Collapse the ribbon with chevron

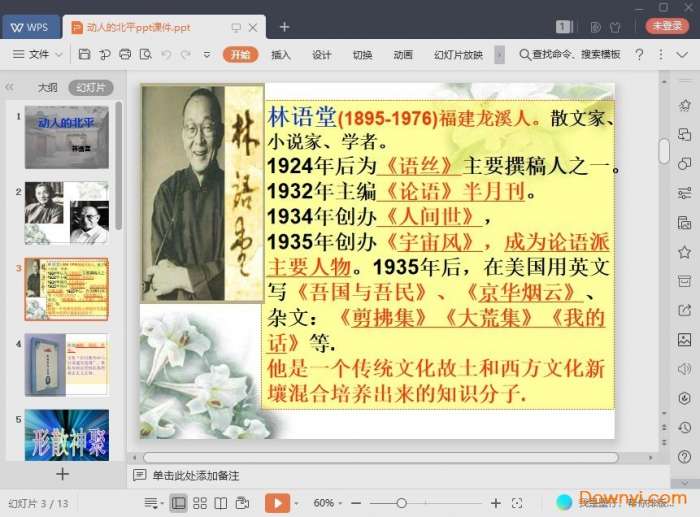click(682, 54)
